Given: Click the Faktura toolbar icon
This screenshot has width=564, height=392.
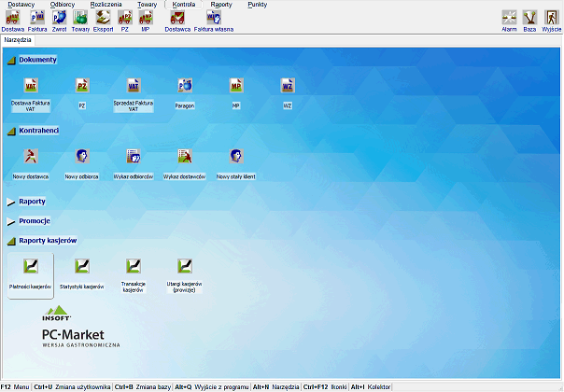Looking at the screenshot, I should (37, 21).
